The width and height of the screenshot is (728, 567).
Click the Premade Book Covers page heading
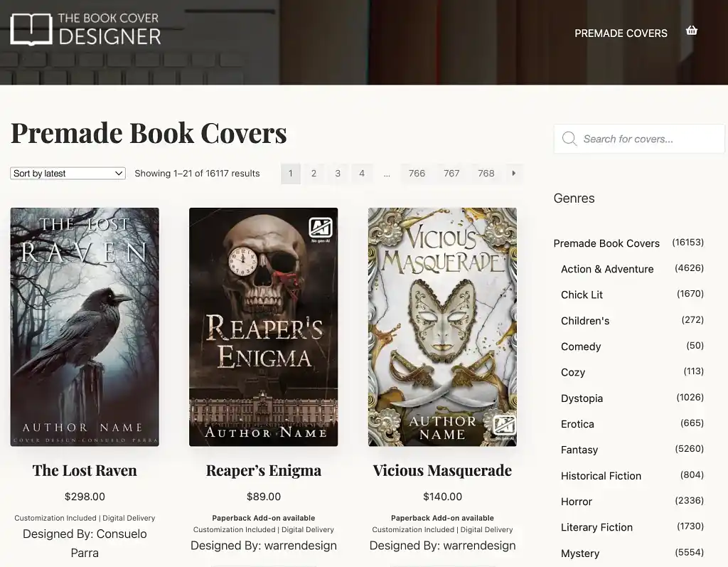(149, 133)
